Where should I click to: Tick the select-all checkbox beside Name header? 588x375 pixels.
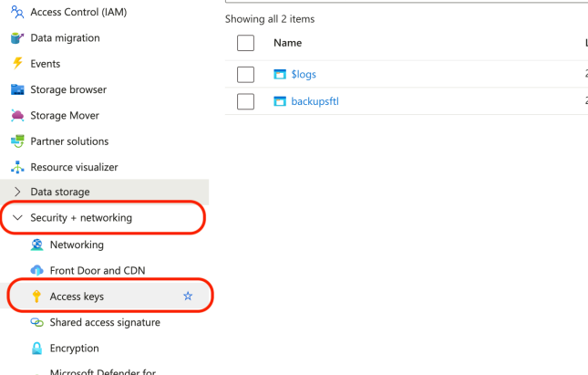245,43
